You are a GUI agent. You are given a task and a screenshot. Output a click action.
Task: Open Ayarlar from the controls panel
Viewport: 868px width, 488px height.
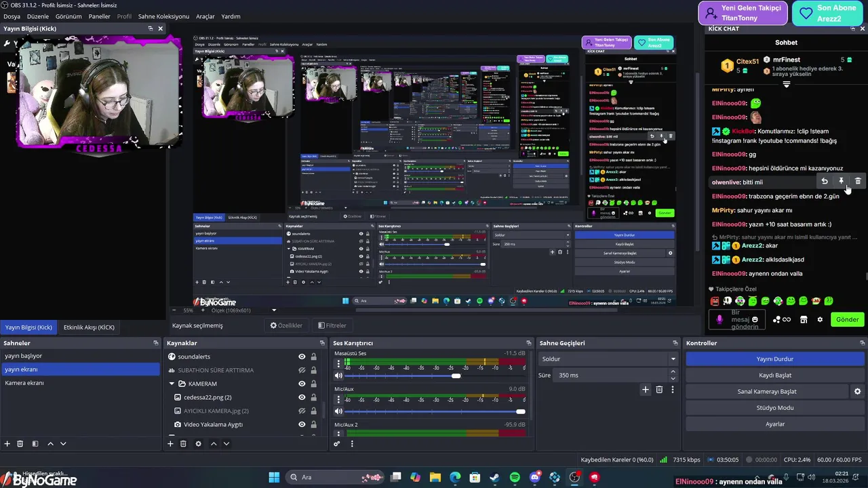coord(775,424)
